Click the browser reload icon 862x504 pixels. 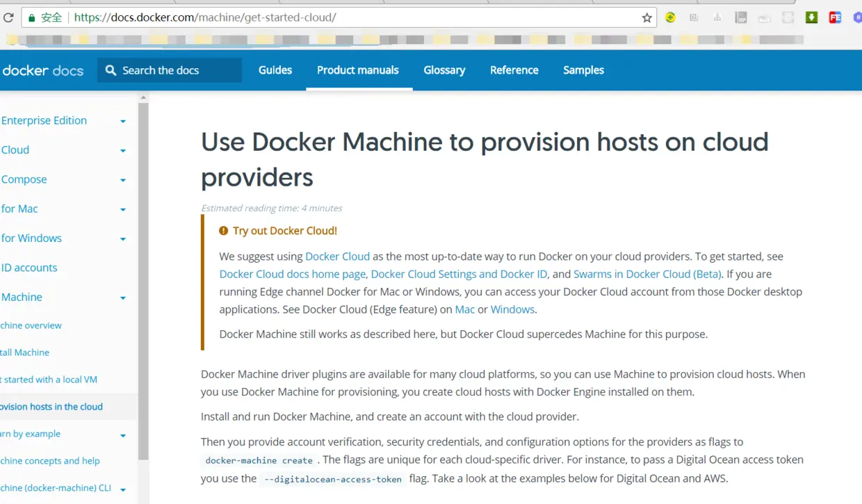pos(8,17)
